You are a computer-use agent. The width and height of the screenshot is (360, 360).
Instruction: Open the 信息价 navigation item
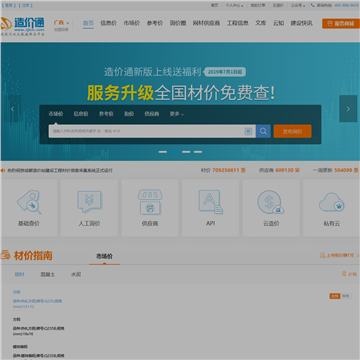pos(109,23)
